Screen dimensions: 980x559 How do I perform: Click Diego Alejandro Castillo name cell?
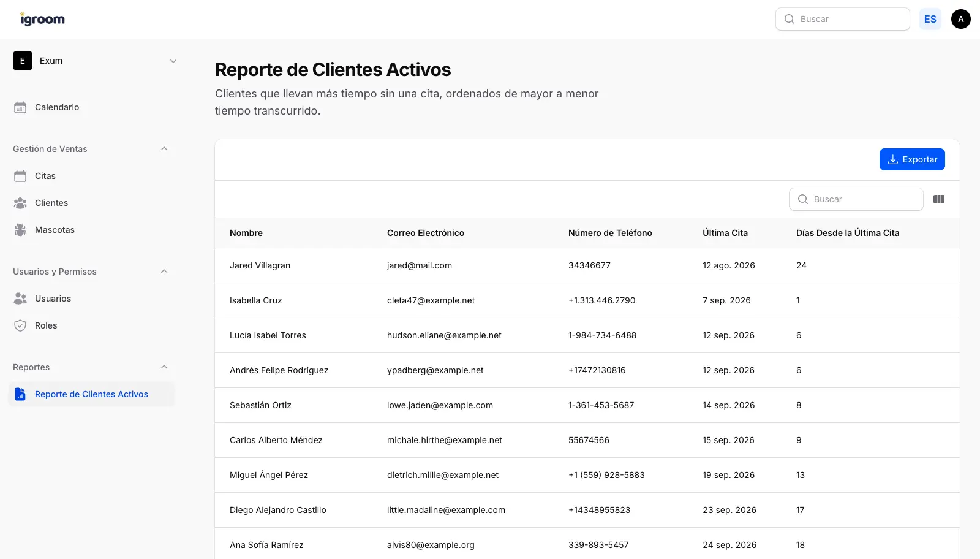(278, 510)
